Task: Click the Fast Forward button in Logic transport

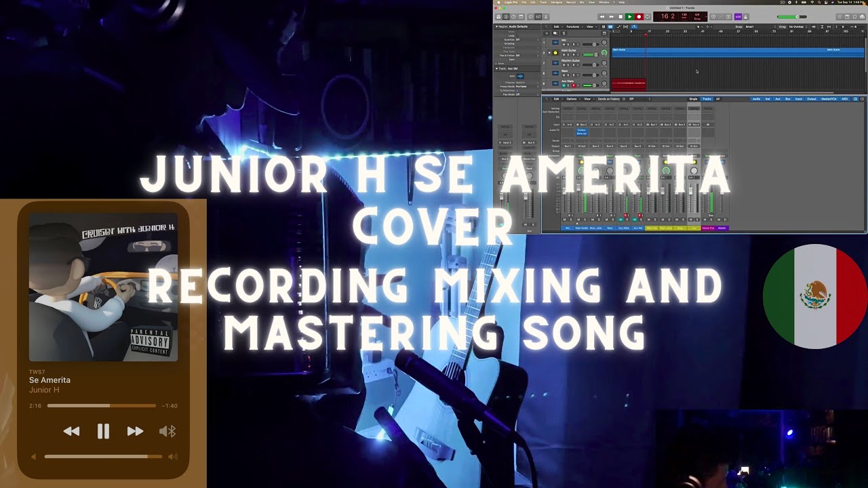Action: (x=612, y=17)
